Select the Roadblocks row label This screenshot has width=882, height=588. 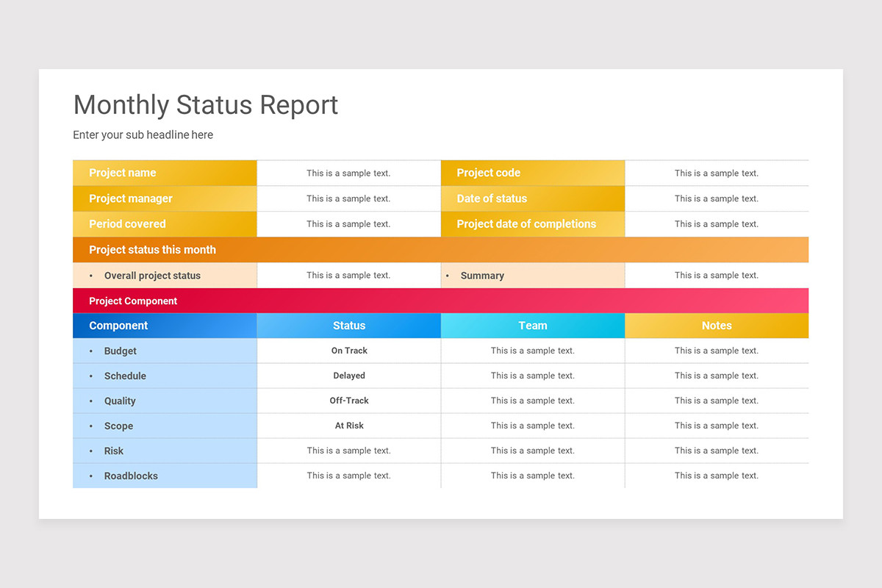pyautogui.click(x=131, y=476)
